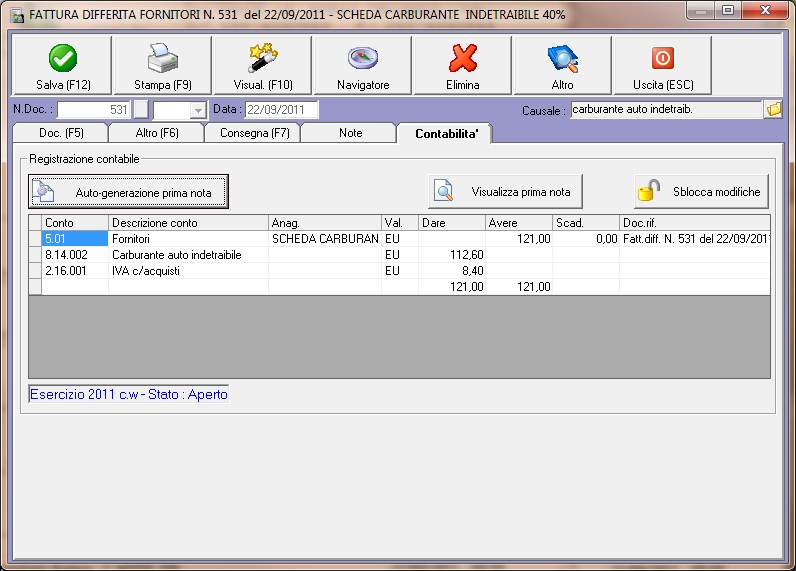The width and height of the screenshot is (796, 571).
Task: Click the Avere column header
Action: [519, 223]
